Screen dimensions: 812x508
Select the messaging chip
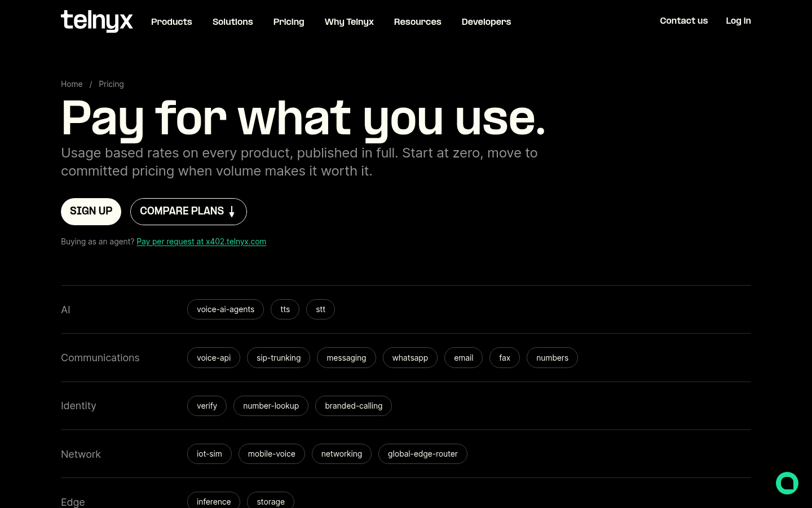point(346,358)
